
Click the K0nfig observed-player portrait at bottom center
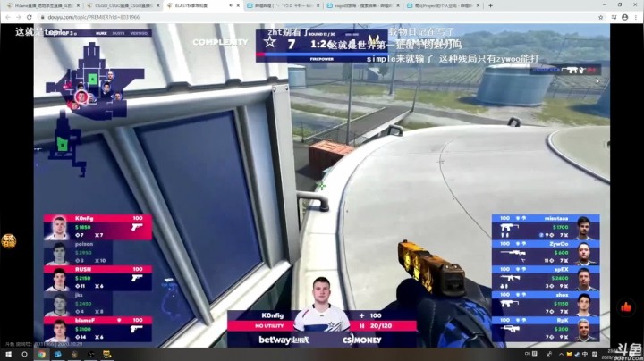[322, 305]
